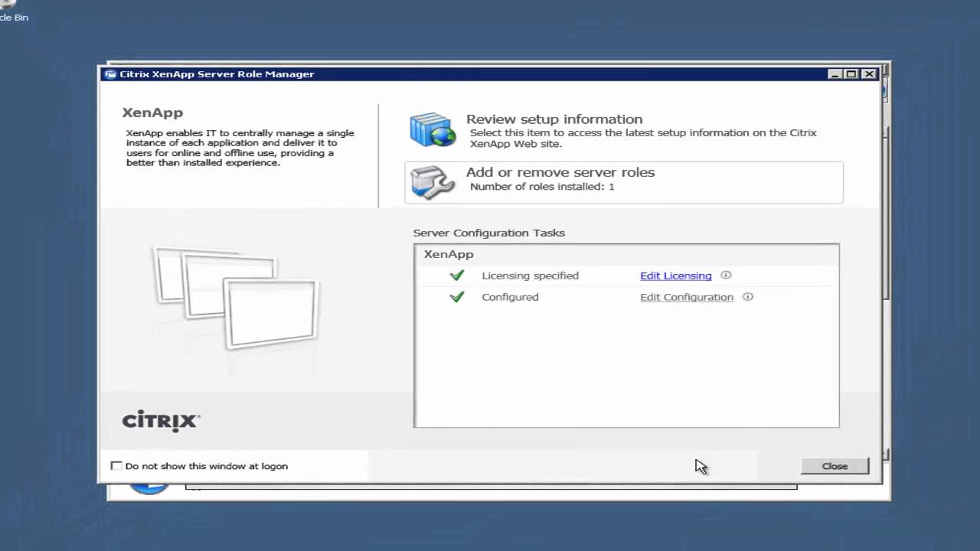Select Add or remove server roles heading
The width and height of the screenshot is (980, 551).
coord(560,172)
